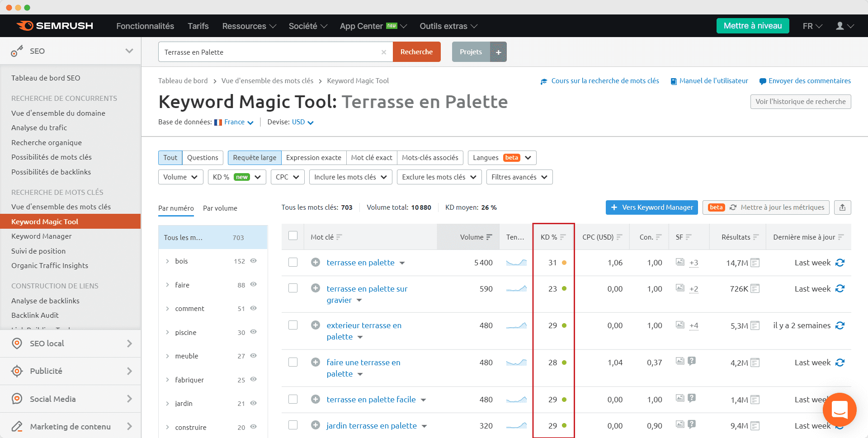Toggle the eye icon for faire group
The image size is (868, 438).
pos(254,284)
